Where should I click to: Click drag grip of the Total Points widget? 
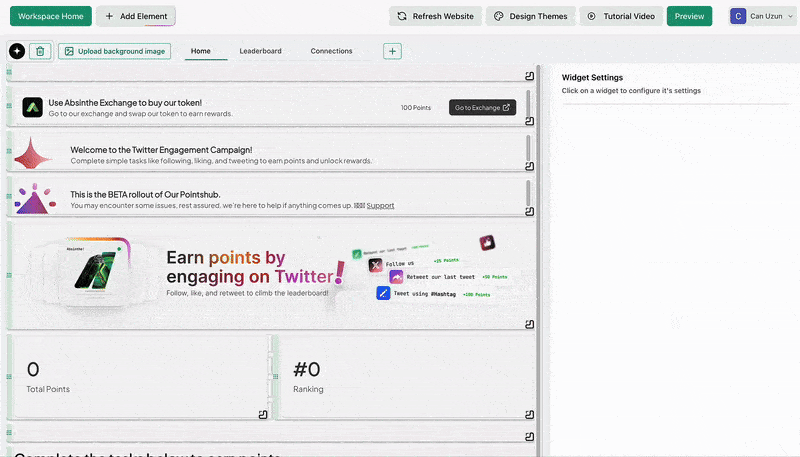point(9,376)
